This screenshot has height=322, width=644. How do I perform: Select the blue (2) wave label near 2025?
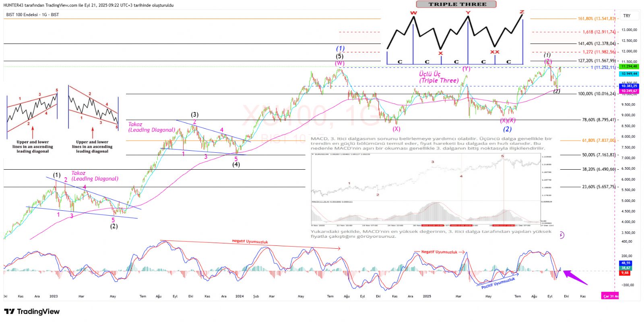click(507, 129)
